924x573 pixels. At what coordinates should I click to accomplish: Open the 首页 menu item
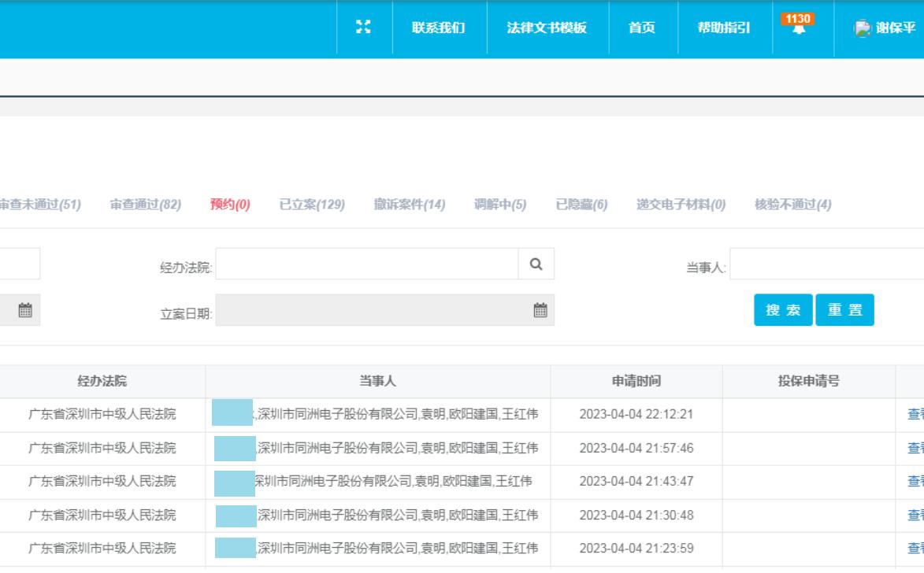(643, 28)
